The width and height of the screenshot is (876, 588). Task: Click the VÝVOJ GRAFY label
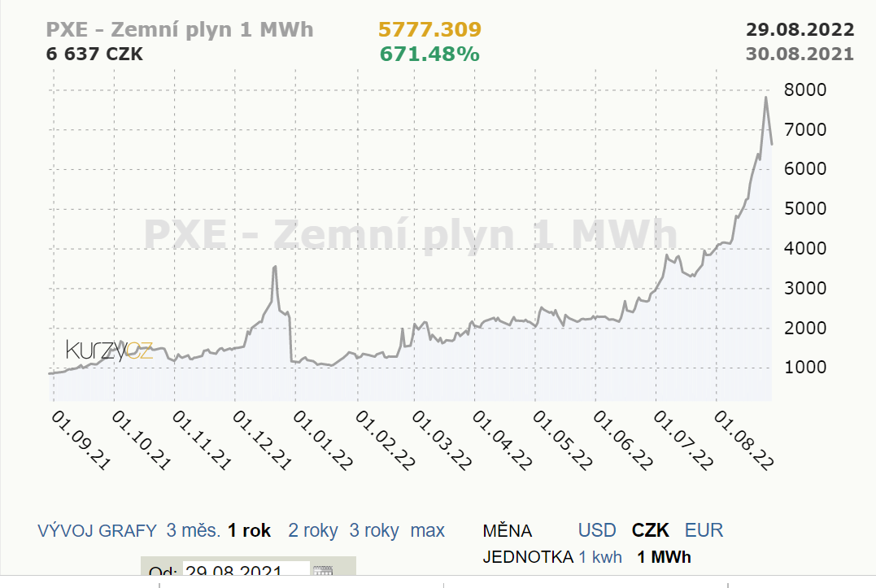(x=97, y=531)
